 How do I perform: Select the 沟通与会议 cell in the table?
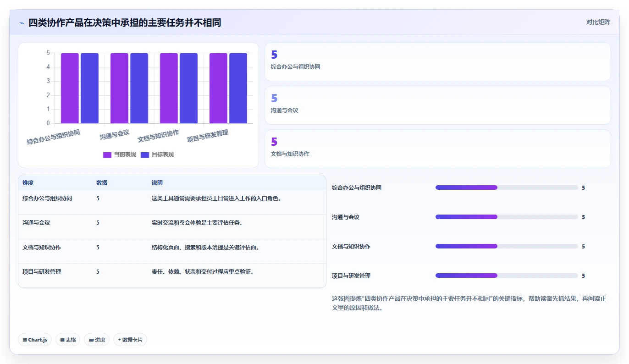coord(36,223)
